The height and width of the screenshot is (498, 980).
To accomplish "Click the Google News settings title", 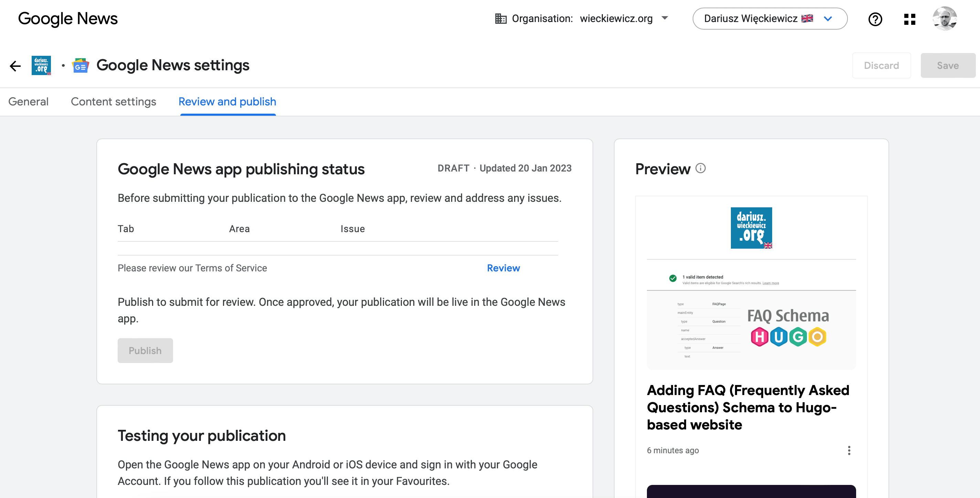I will [x=173, y=65].
